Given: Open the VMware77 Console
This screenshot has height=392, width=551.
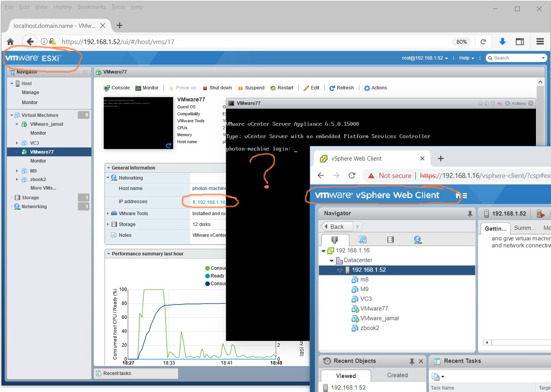Looking at the screenshot, I should point(117,88).
